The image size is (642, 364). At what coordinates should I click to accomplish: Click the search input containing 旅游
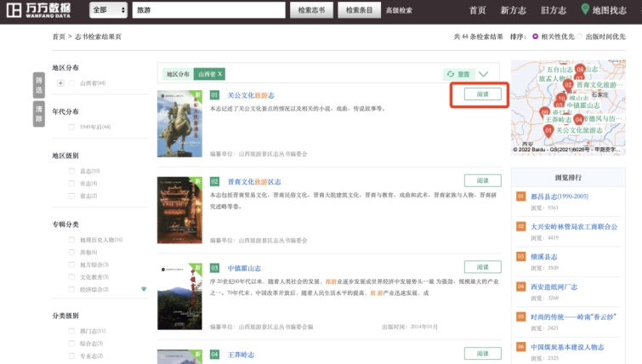pos(208,10)
